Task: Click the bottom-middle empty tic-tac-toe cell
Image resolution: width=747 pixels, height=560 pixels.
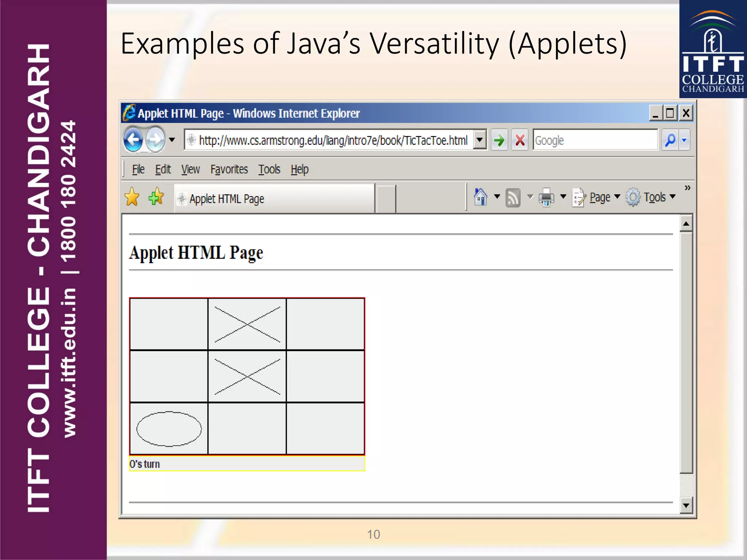Action: tap(247, 428)
